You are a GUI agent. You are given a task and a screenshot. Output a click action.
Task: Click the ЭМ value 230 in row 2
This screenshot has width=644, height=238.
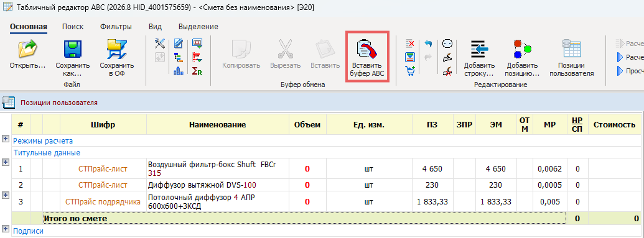point(496,185)
